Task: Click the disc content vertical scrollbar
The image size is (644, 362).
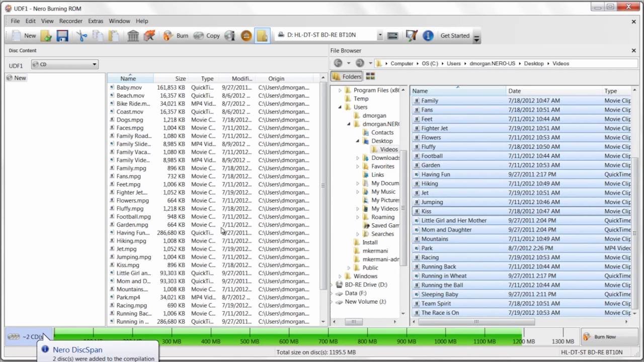Action: (x=323, y=185)
